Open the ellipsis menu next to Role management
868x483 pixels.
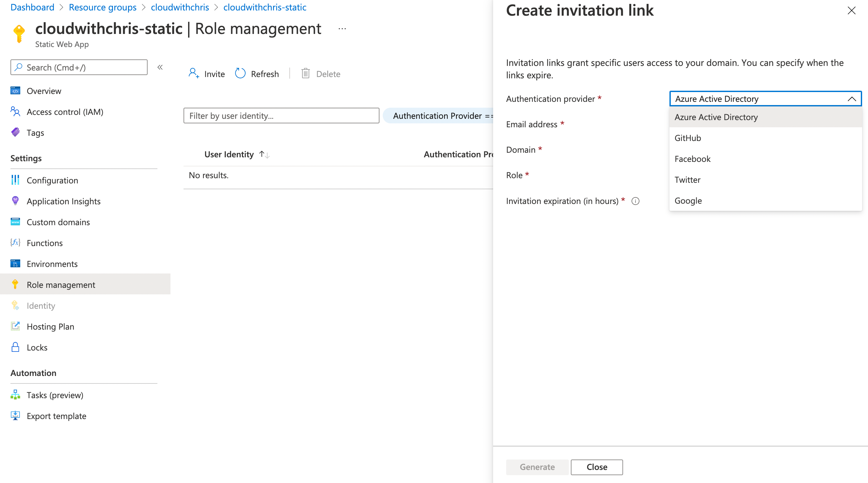click(342, 29)
